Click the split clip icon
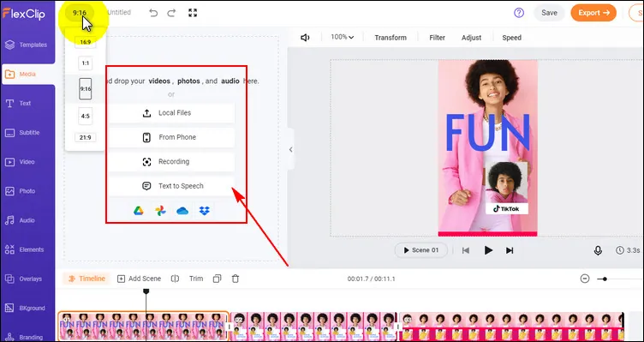Image resolution: width=644 pixels, height=342 pixels. pyautogui.click(x=175, y=279)
